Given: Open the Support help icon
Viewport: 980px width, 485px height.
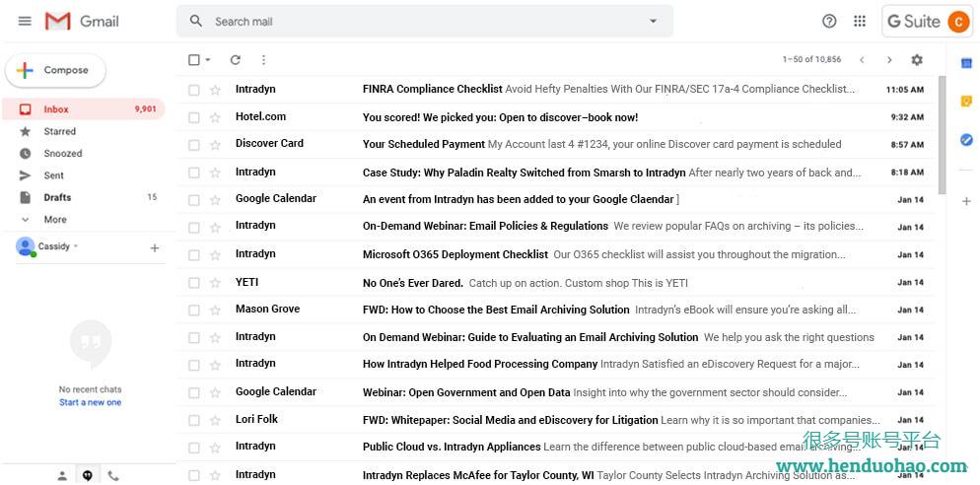Looking at the screenshot, I should 829,22.
